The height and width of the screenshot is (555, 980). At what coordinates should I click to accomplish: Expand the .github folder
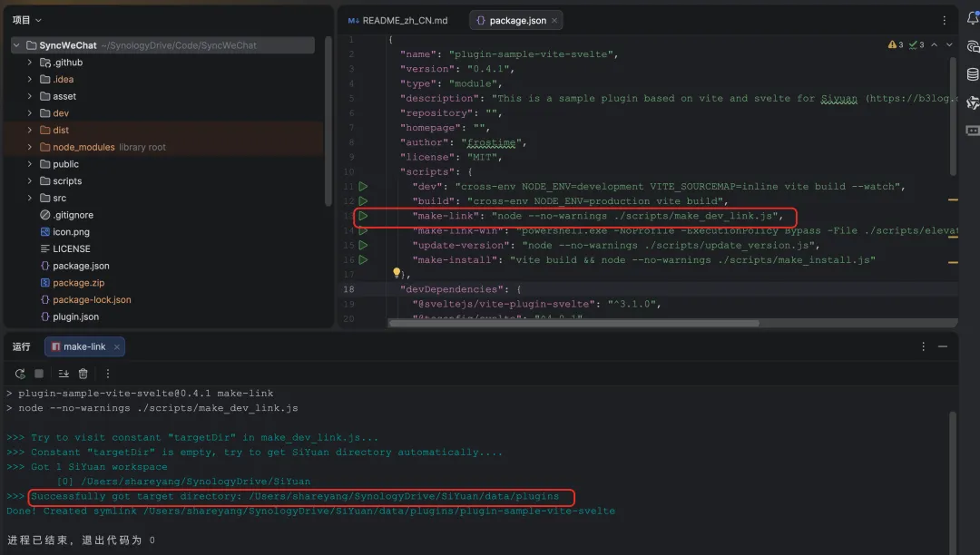tap(29, 63)
